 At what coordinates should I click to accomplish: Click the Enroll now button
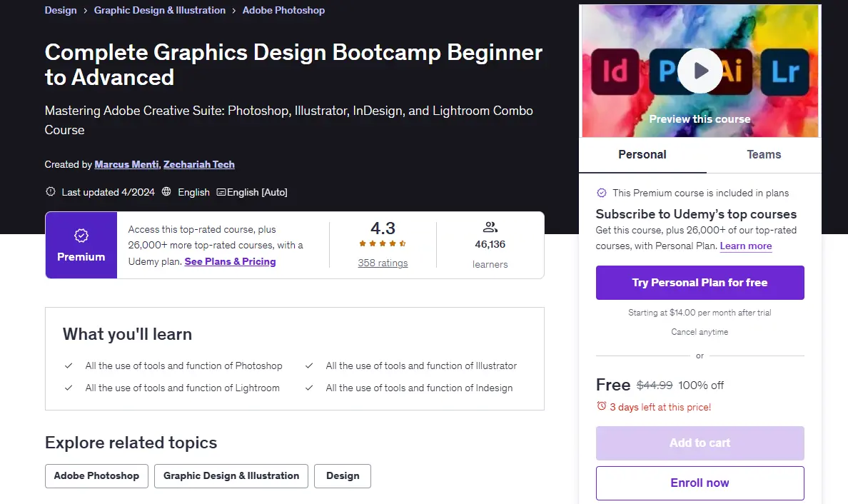[700, 483]
